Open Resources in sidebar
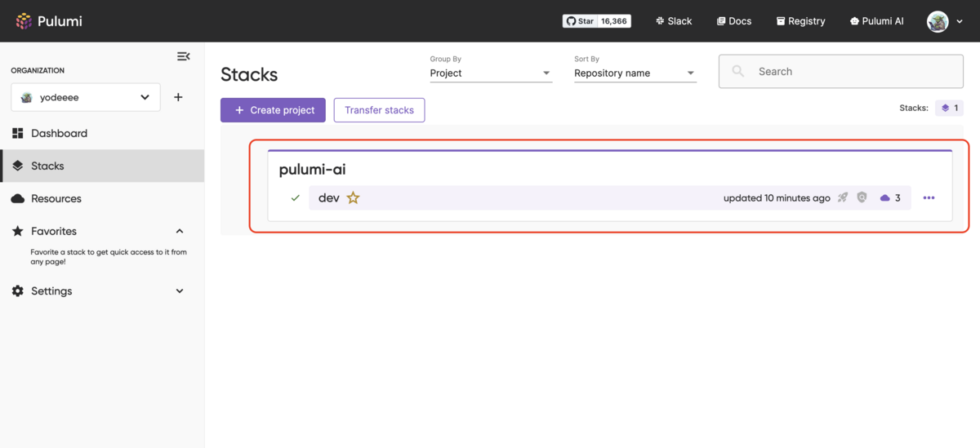 tap(102, 198)
